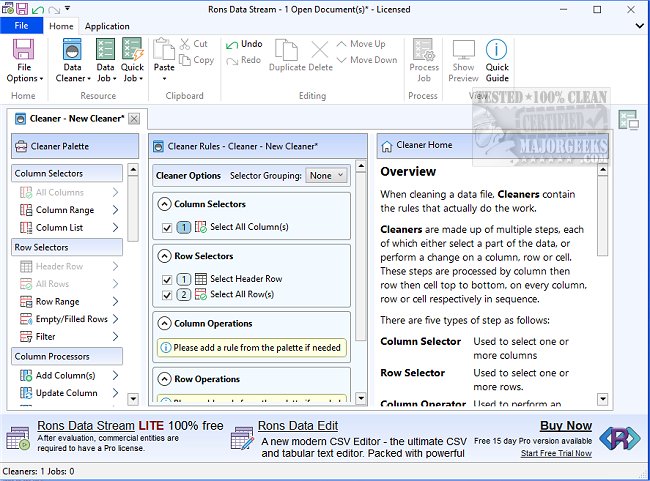The image size is (650, 481).
Task: Click the Delete ribbon icon
Action: [320, 50]
